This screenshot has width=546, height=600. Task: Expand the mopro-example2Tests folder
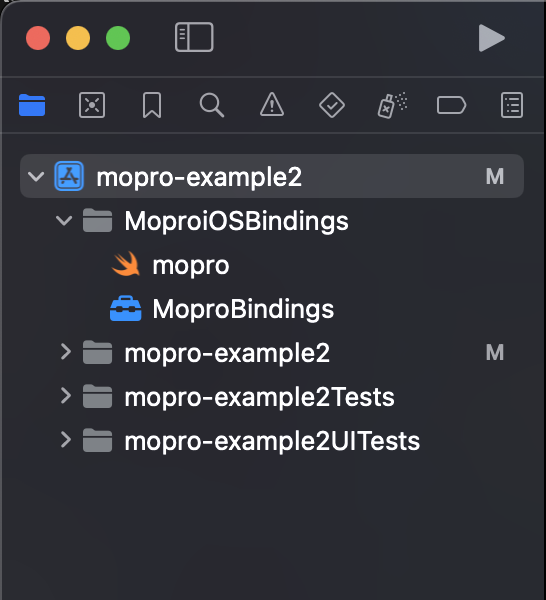click(x=66, y=396)
